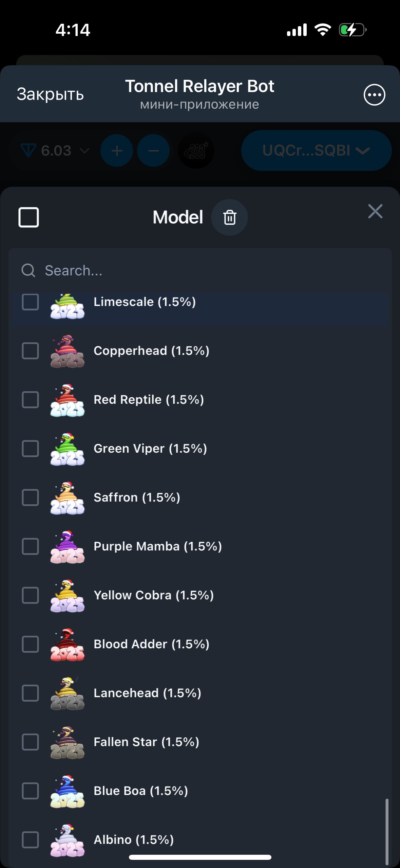
Task: Click the magnifier search icon
Action: click(28, 271)
